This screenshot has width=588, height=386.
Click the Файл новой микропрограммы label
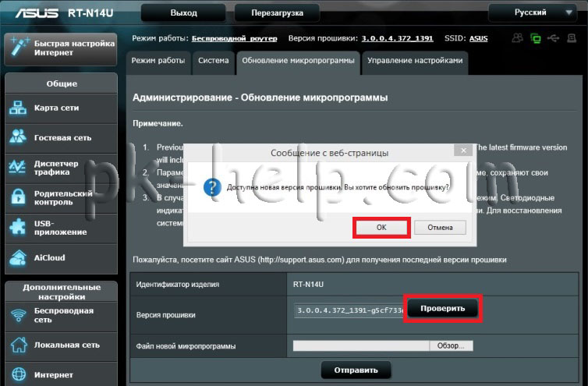click(x=186, y=346)
